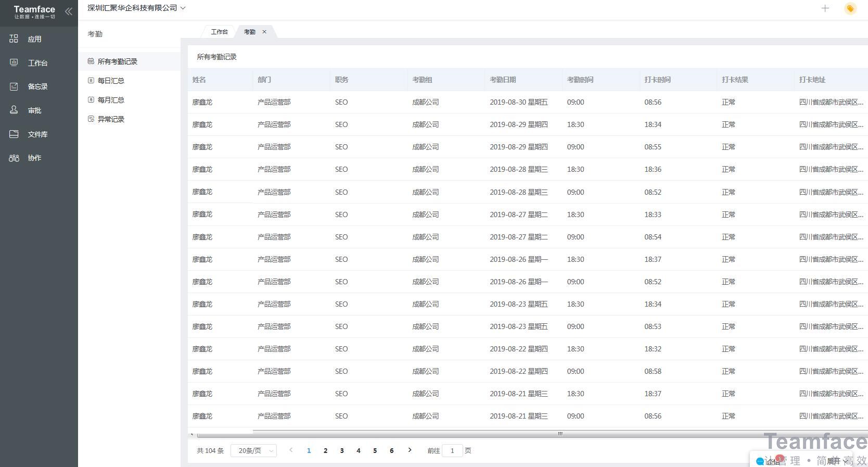Open the 备忘录 memo sidebar icon
This screenshot has width=868, height=467.
click(14, 86)
